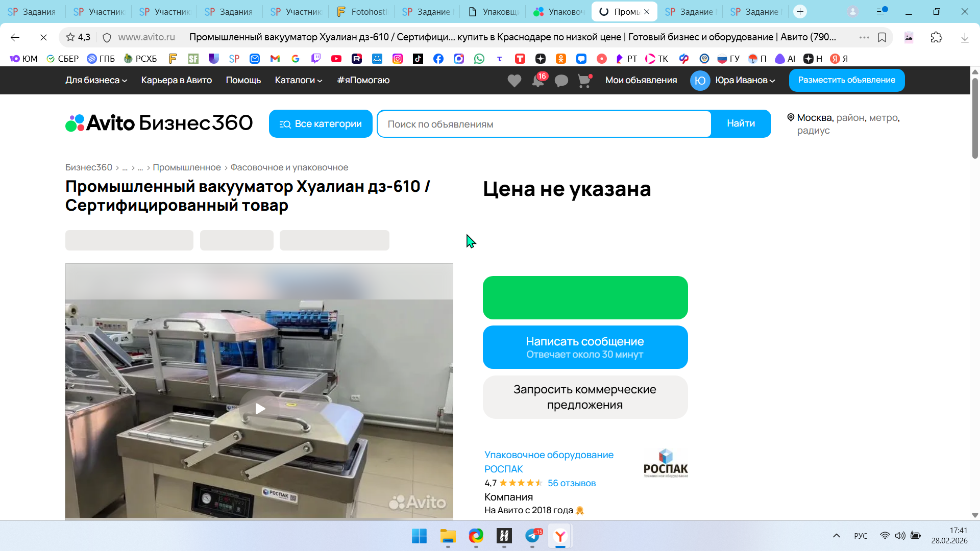Click "Написать сообщение" button
The width and height of the screenshot is (980, 551).
(x=585, y=347)
